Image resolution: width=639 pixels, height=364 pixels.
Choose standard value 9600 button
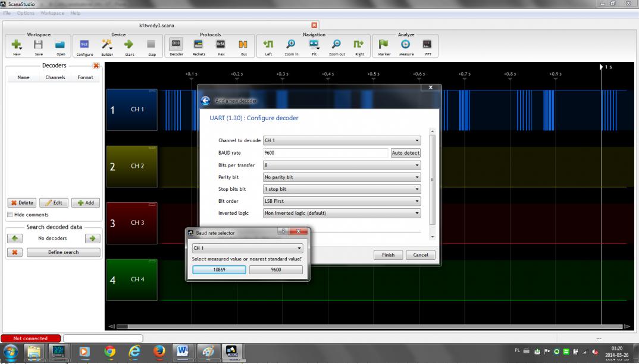(276, 270)
